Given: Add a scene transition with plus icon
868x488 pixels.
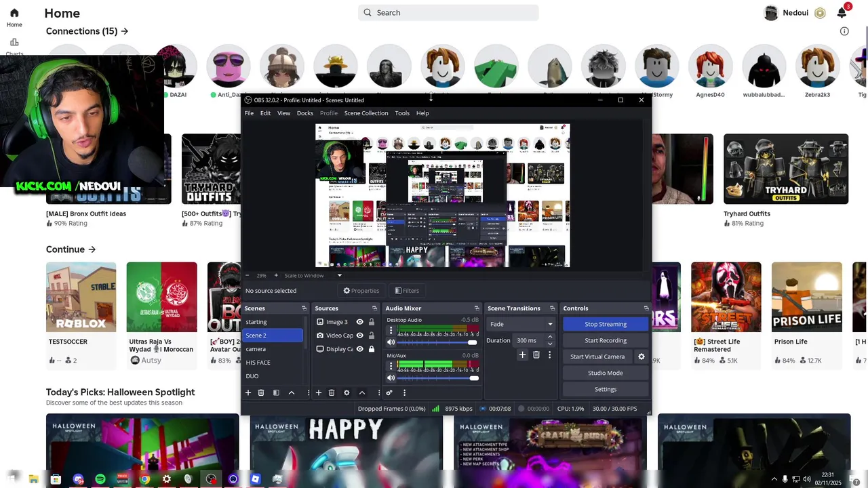Looking at the screenshot, I should [522, 354].
